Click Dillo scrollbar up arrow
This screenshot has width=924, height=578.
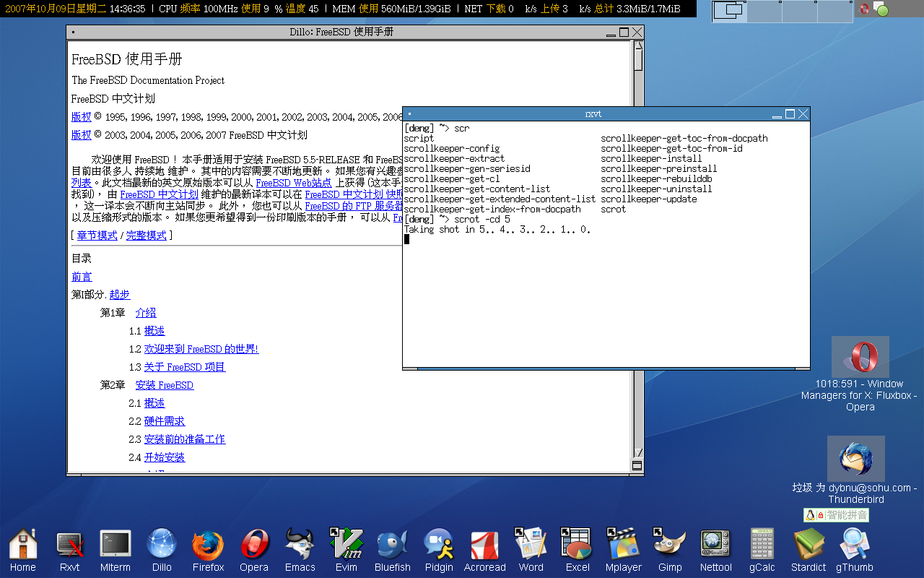click(638, 45)
